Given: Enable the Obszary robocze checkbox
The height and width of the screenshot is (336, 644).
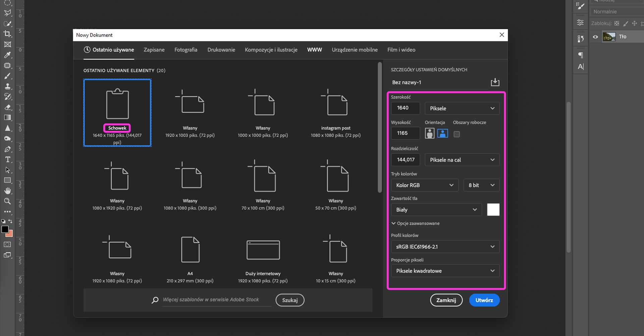Looking at the screenshot, I should point(457,134).
